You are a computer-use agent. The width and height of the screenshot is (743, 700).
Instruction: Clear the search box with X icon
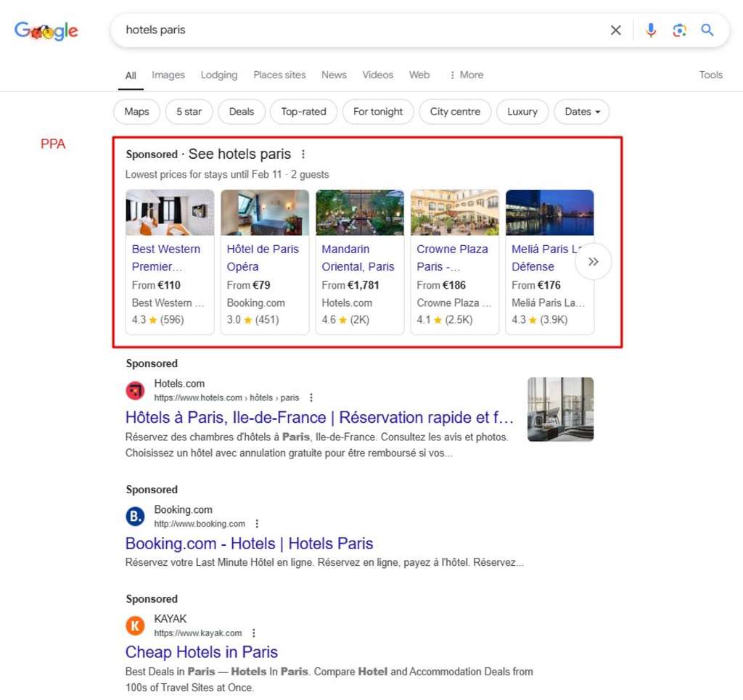point(615,30)
